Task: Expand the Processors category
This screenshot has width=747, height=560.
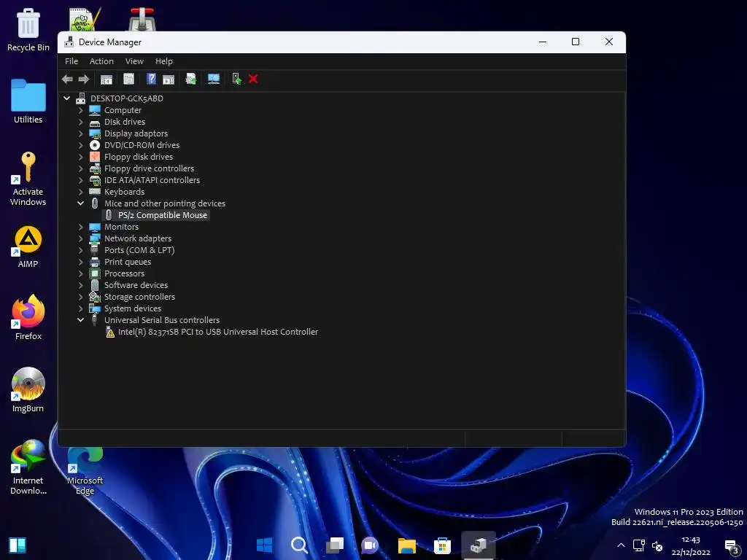Action: [80, 273]
